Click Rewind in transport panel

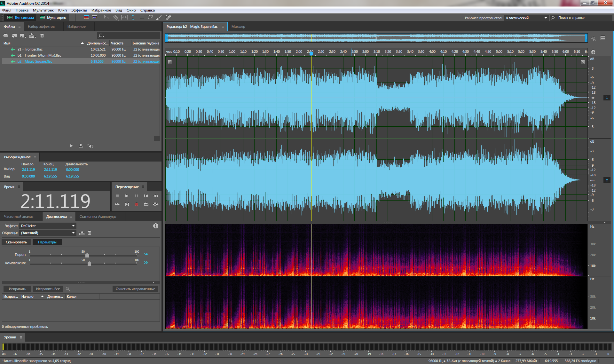156,196
